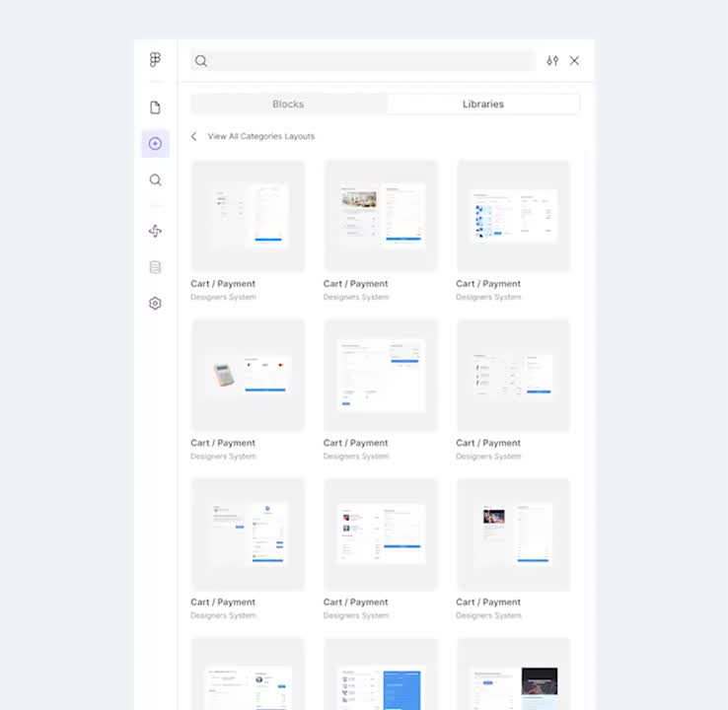Click the View All Categories Layouts link
Image resolution: width=728 pixels, height=710 pixels.
261,136
